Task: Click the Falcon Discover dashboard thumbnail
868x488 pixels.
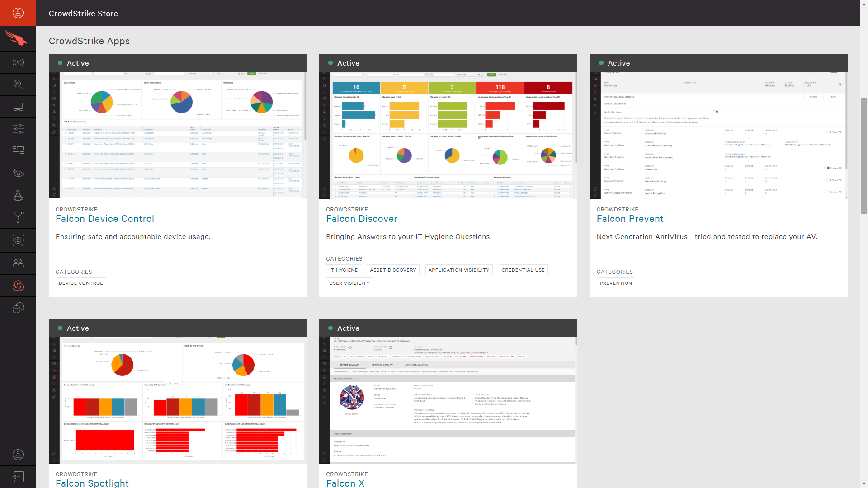Action: [x=448, y=135]
